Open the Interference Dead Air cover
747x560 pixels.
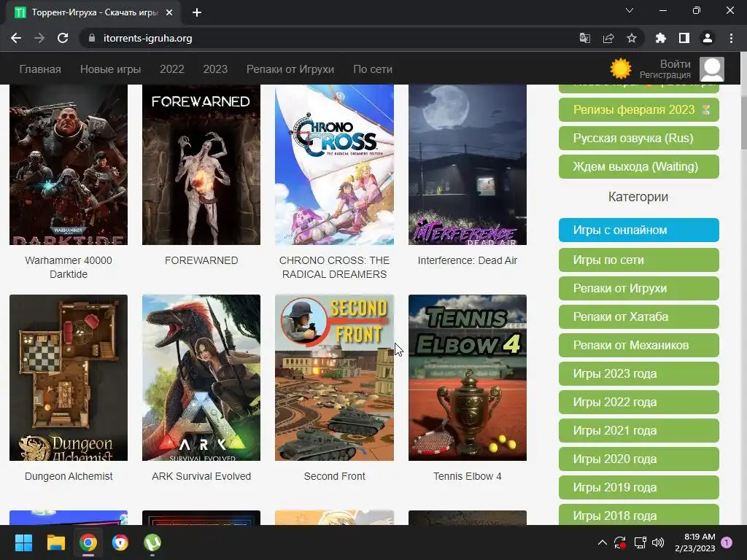pos(468,165)
